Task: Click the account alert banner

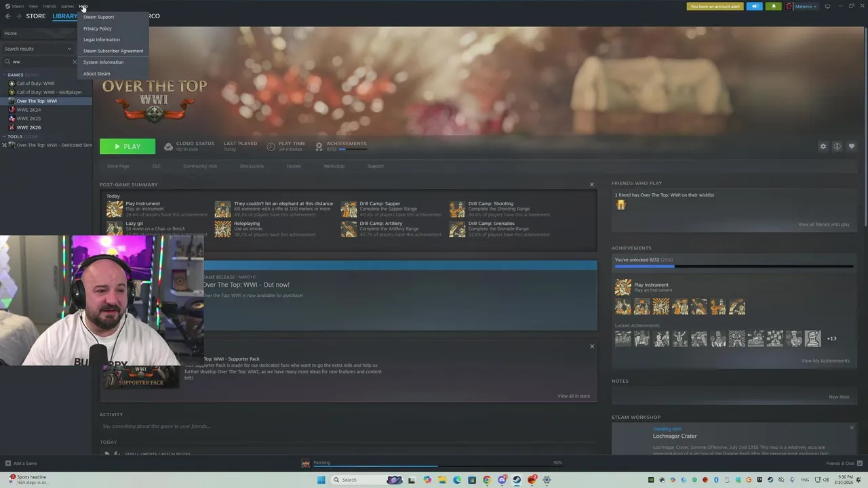Action: coord(715,6)
